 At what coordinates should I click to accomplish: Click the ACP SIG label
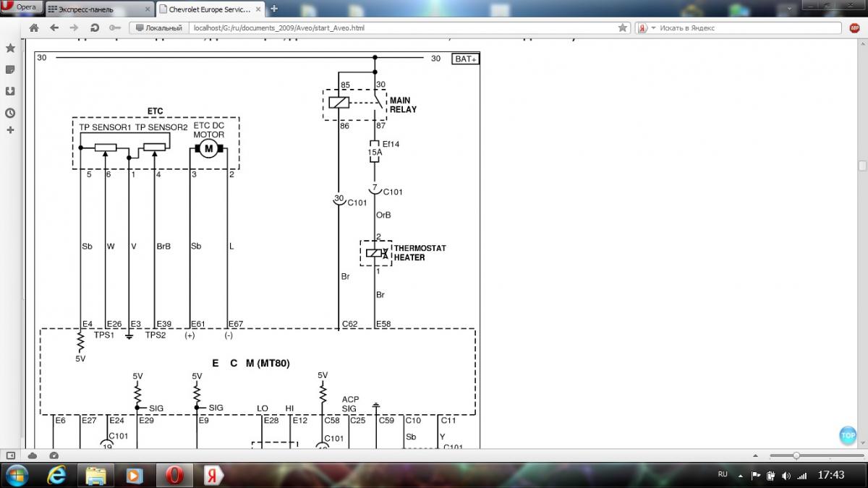(350, 403)
